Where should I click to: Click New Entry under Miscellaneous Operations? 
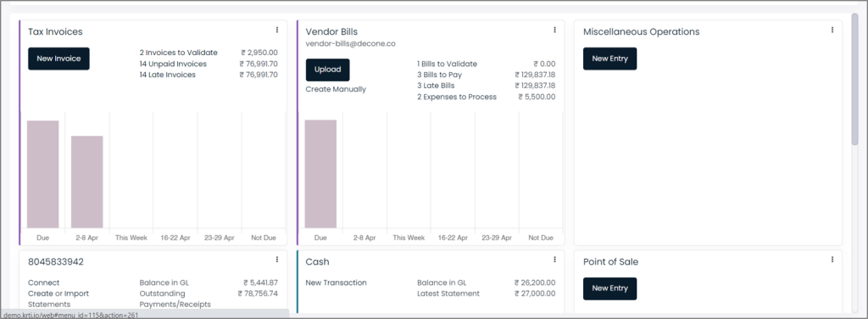609,59
